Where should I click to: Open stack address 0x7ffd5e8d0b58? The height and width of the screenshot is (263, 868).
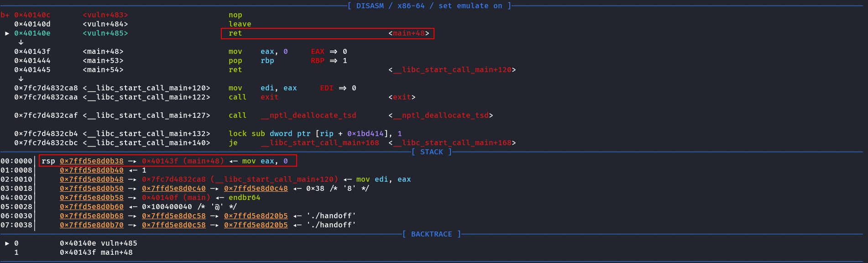pyautogui.click(x=91, y=198)
